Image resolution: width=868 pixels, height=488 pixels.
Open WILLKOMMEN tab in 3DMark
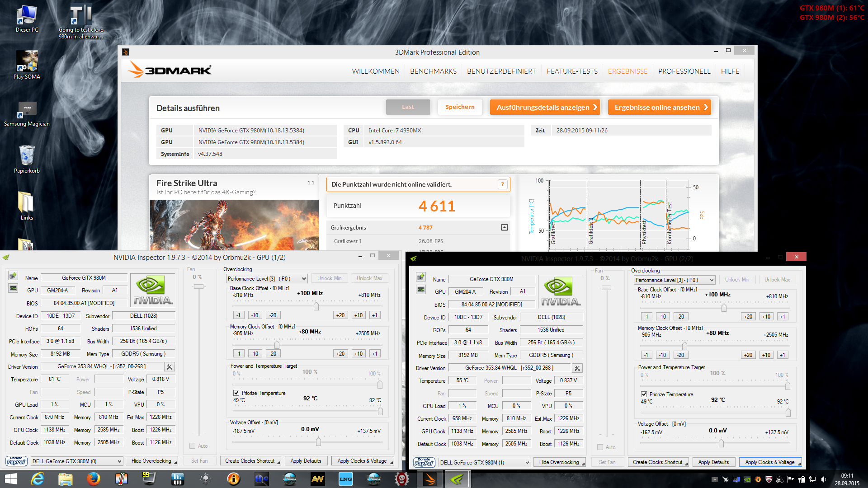tap(376, 71)
